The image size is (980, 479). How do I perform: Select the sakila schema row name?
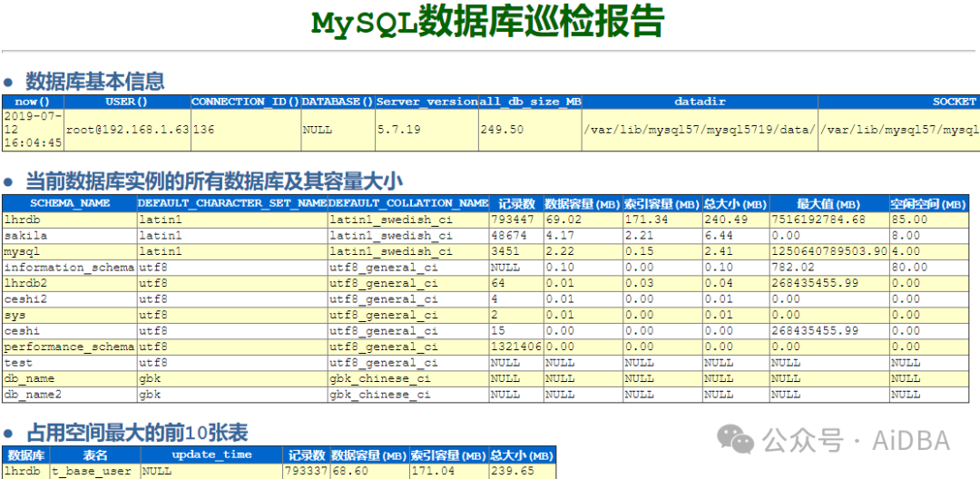pyautogui.click(x=70, y=236)
